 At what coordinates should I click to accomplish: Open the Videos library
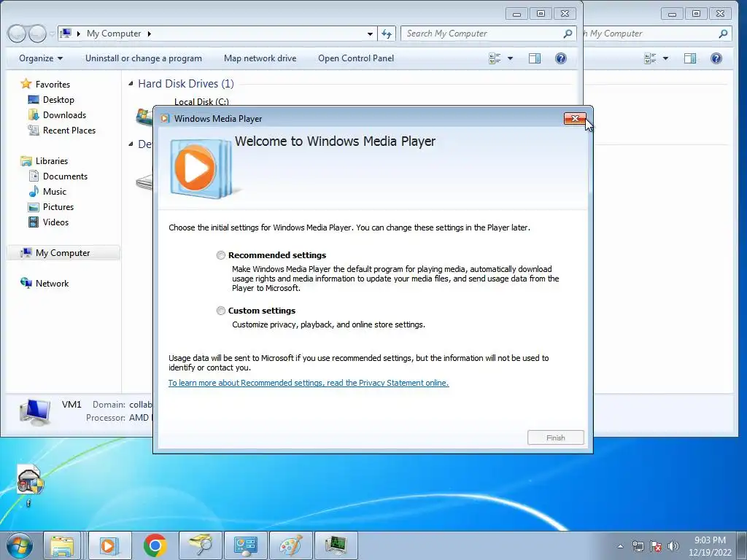tap(49, 222)
